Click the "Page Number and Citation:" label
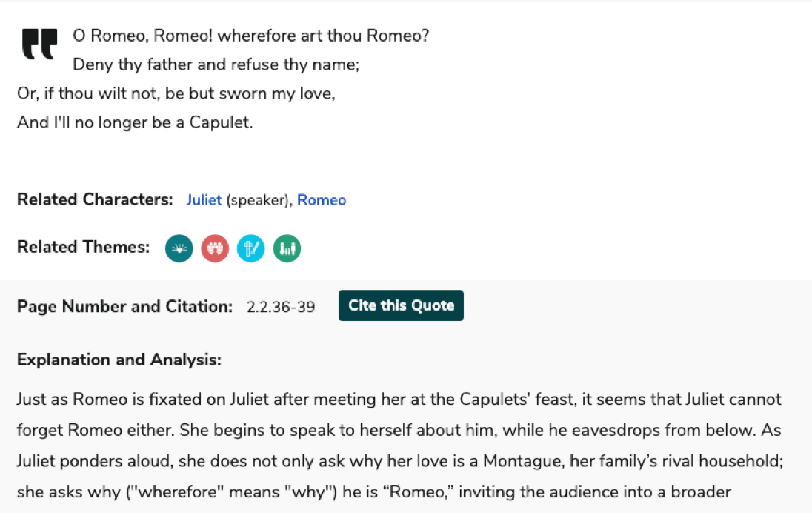The height and width of the screenshot is (513, 812). [124, 306]
